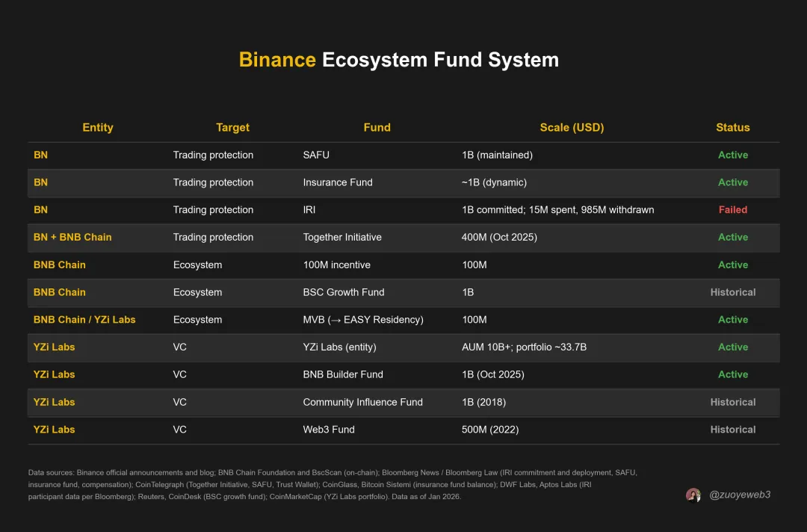Click the Fund column header
Viewport: 807px width, 532px height.
(377, 128)
